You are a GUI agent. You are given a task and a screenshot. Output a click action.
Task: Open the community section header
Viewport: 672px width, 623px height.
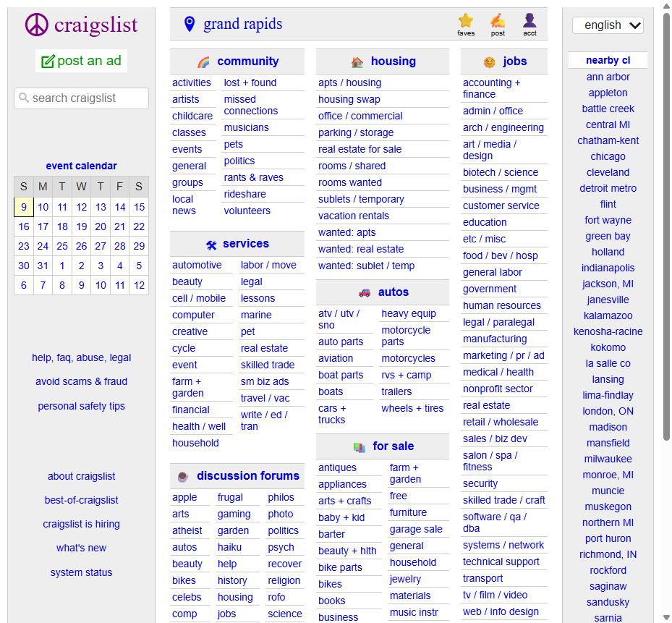click(x=247, y=62)
